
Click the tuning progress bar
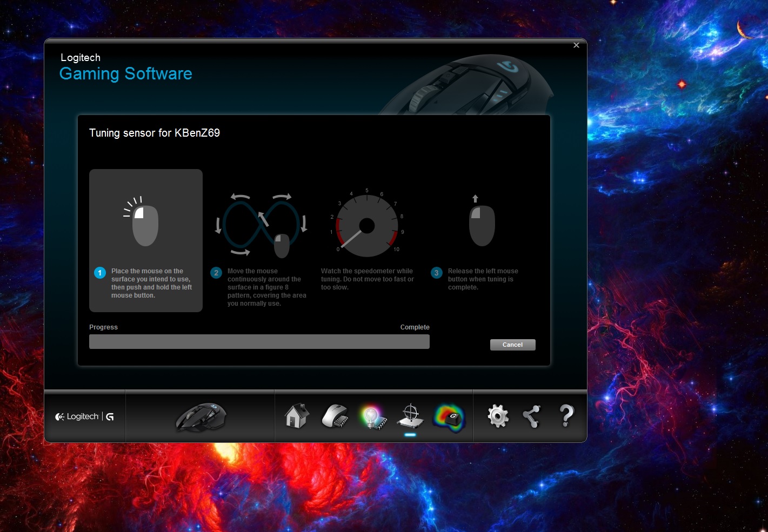259,341
